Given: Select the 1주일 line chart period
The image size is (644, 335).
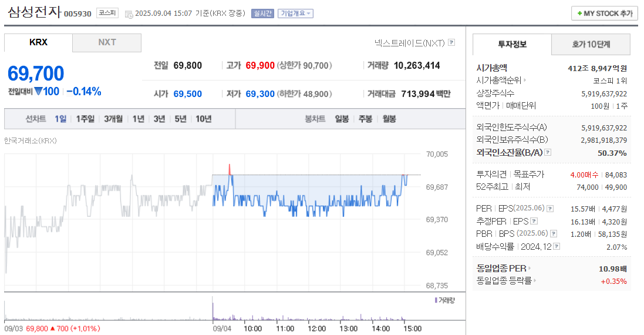Looking at the screenshot, I should tap(85, 119).
